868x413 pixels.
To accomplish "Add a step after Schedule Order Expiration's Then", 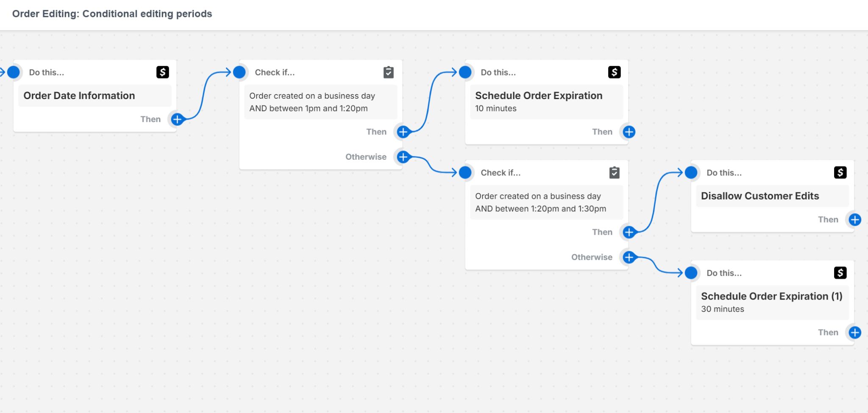I will (x=628, y=132).
